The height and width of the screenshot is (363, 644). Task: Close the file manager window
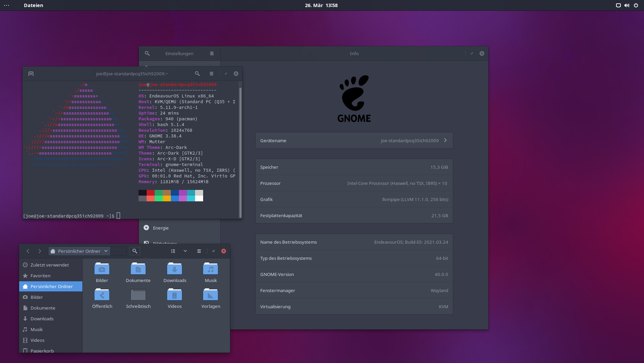[x=224, y=251]
